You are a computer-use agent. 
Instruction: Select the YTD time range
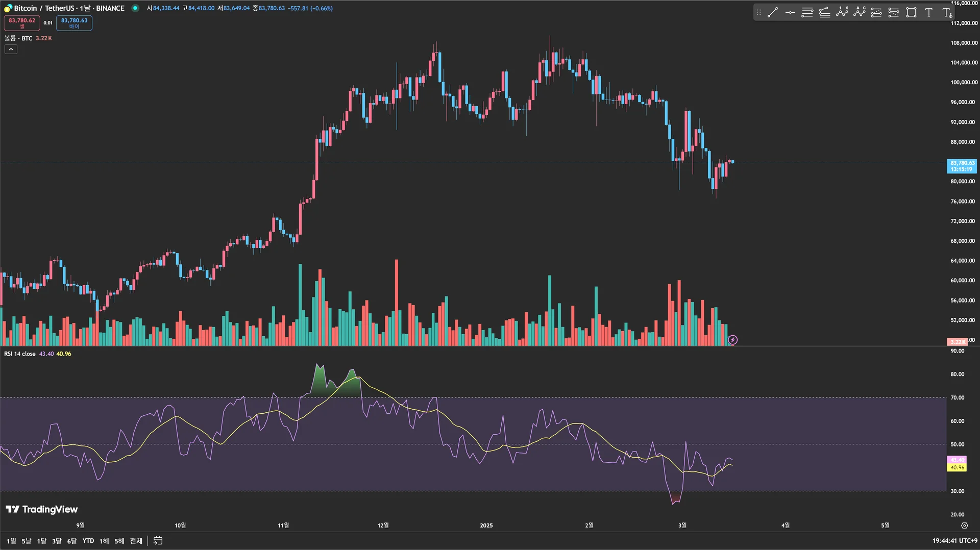pyautogui.click(x=88, y=541)
